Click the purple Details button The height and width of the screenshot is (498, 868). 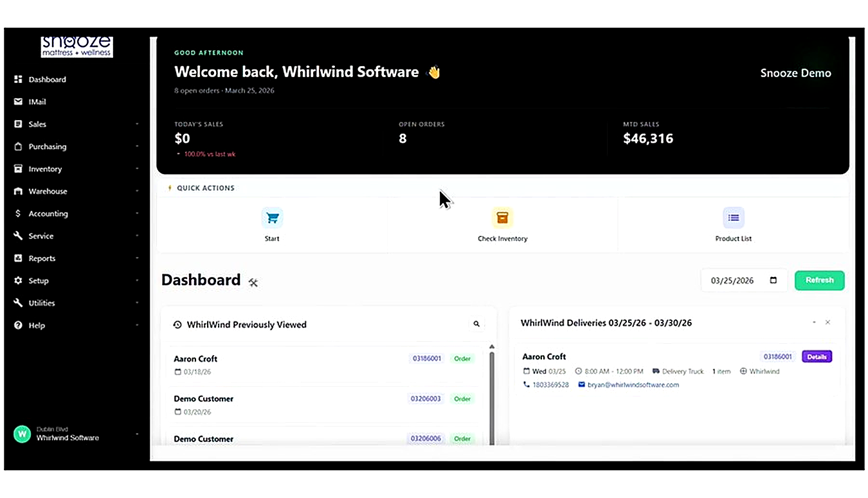click(817, 357)
